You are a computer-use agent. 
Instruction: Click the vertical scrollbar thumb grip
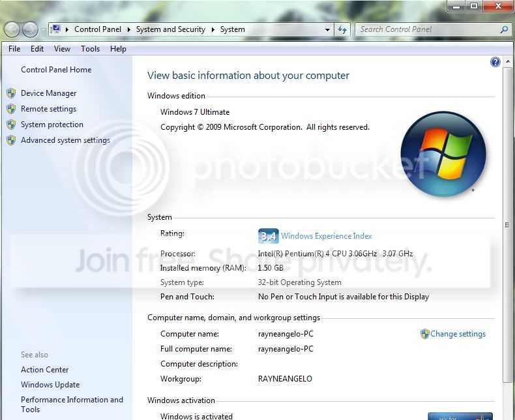[507, 225]
